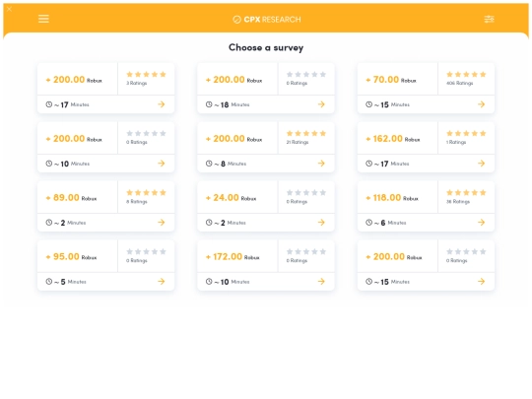This screenshot has height=399, width=532.
Task: Click '~ 2 Minutes' on the 24.00 Robux card
Action: point(230,223)
